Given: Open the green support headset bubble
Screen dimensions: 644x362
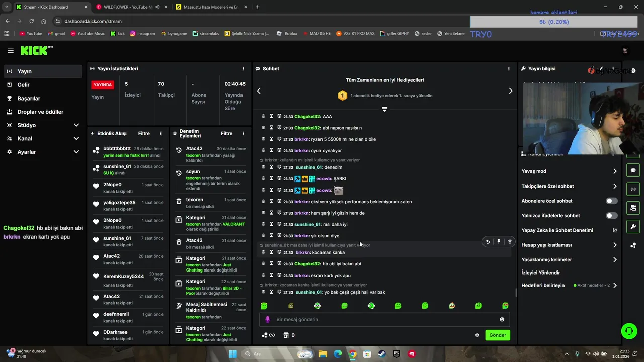Looking at the screenshot, I should [629, 331].
